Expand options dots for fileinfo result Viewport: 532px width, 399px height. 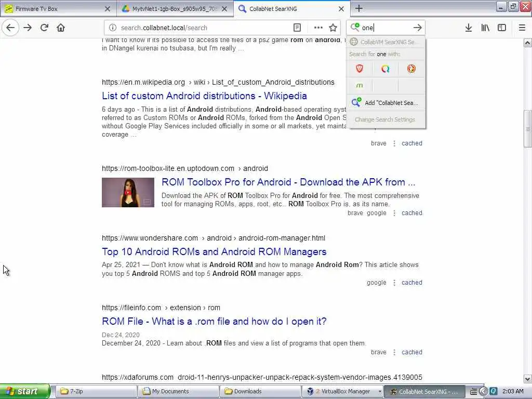(394, 353)
